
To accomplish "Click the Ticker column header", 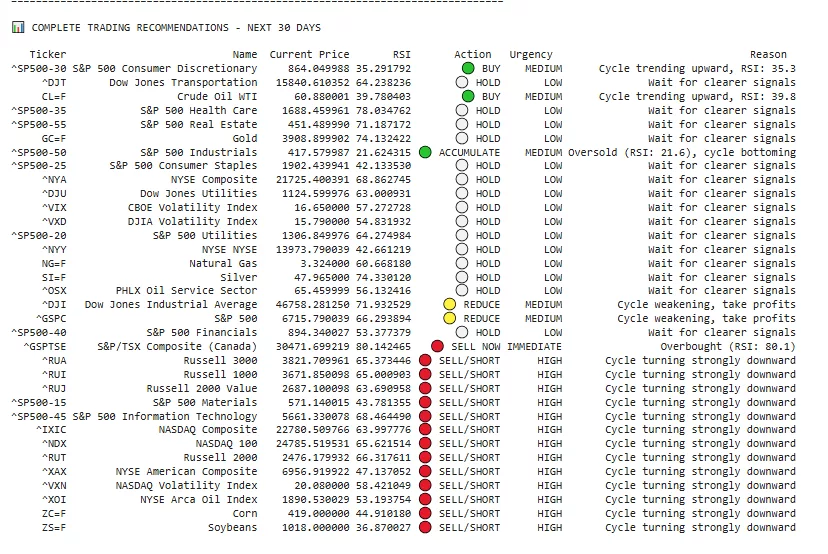I will click(x=48, y=55).
